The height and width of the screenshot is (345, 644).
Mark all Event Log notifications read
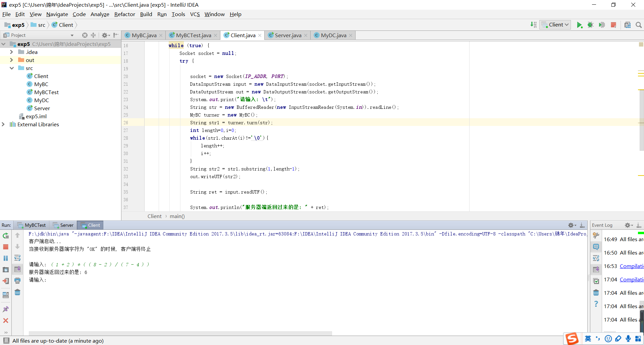pos(596,281)
